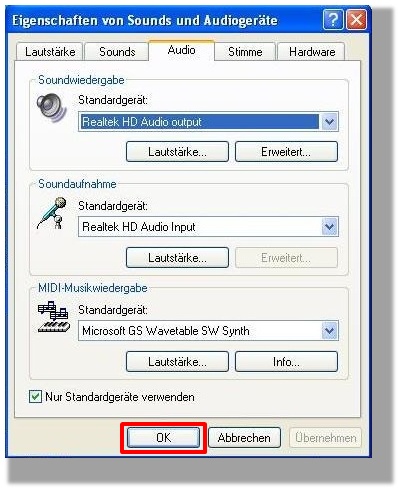The width and height of the screenshot is (400, 492).
Task: Click Lautstärke button under Soundaufnahme
Action: pyautogui.click(x=177, y=257)
